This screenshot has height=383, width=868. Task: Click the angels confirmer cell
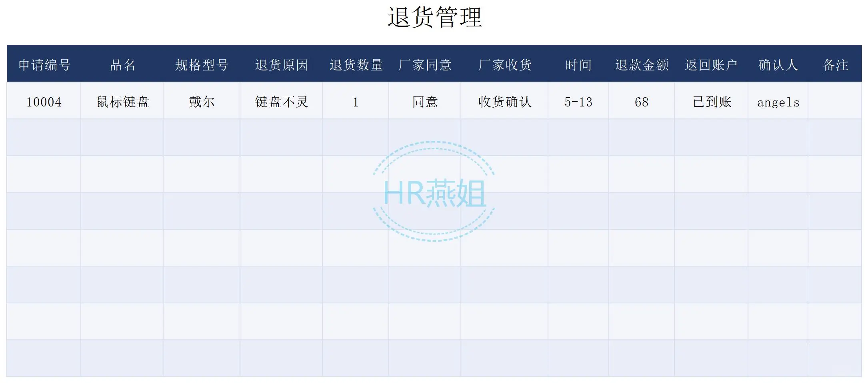coord(778,101)
